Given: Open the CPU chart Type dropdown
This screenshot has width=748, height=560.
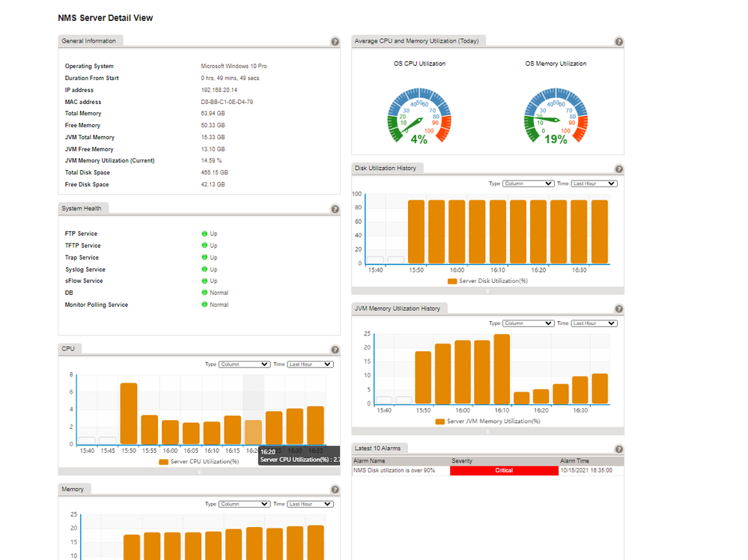Looking at the screenshot, I should pyautogui.click(x=244, y=365).
